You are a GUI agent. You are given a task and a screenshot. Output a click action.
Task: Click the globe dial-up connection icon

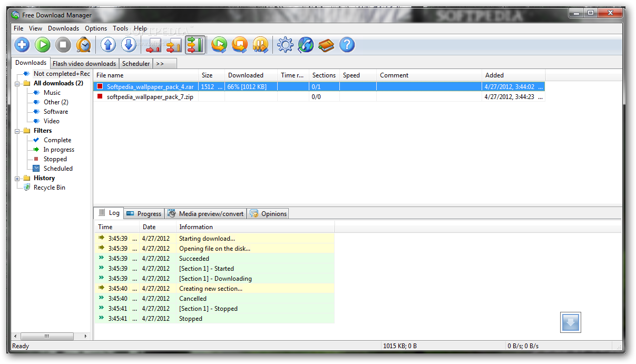click(306, 45)
